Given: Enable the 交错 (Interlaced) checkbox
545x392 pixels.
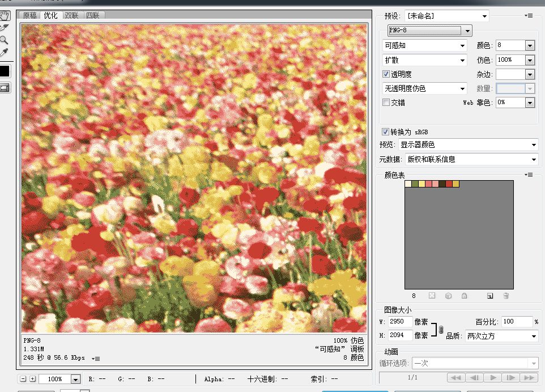Looking at the screenshot, I should coord(386,103).
